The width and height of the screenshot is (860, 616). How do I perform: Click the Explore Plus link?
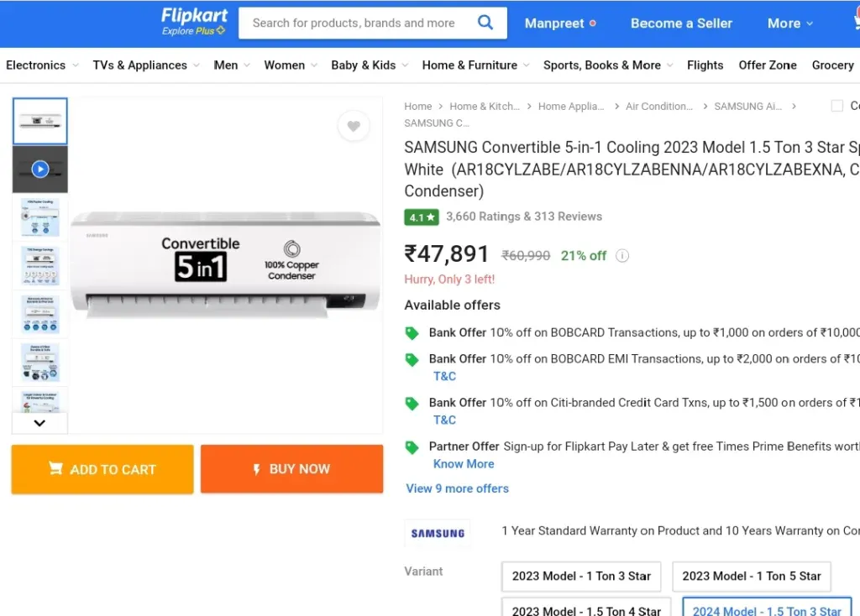(x=193, y=31)
